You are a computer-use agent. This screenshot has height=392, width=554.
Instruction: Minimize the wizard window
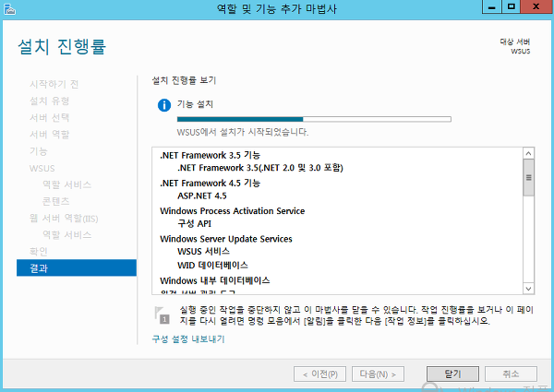tap(492, 7)
